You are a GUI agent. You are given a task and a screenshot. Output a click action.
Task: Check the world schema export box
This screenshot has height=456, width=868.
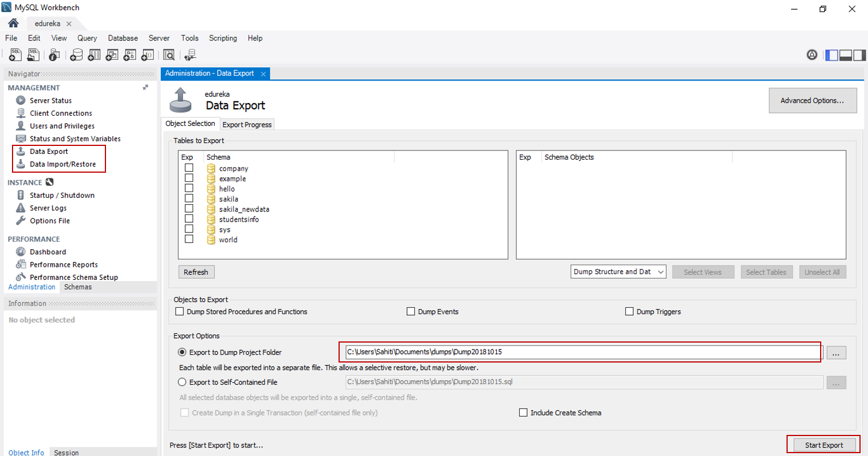pyautogui.click(x=189, y=239)
